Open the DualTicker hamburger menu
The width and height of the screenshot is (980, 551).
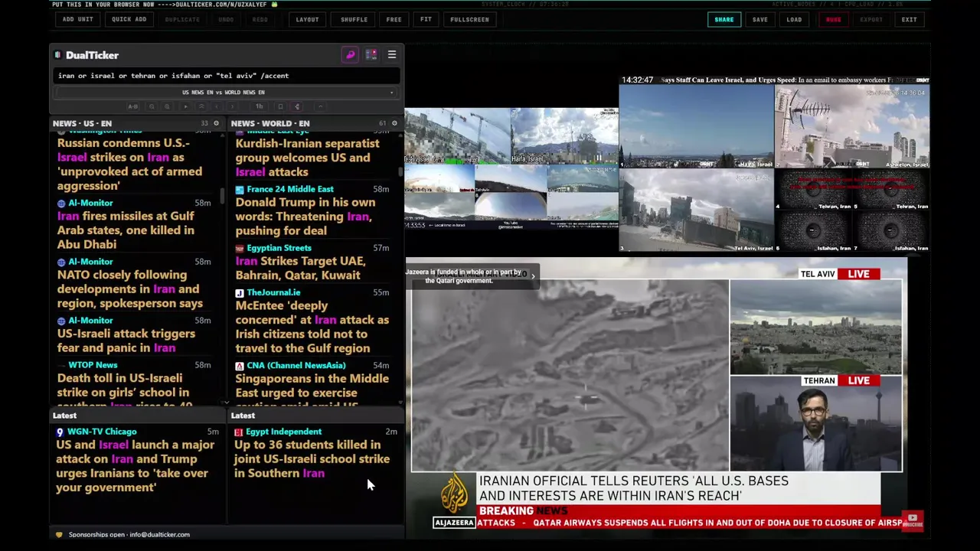391,55
